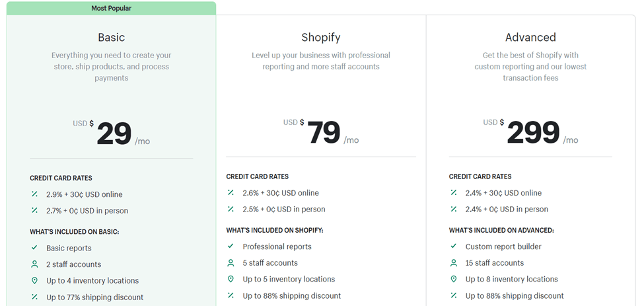Click percent icon beside Shopify 2.5% in person rate
Viewport: 644px width, 306px height.
click(x=231, y=209)
